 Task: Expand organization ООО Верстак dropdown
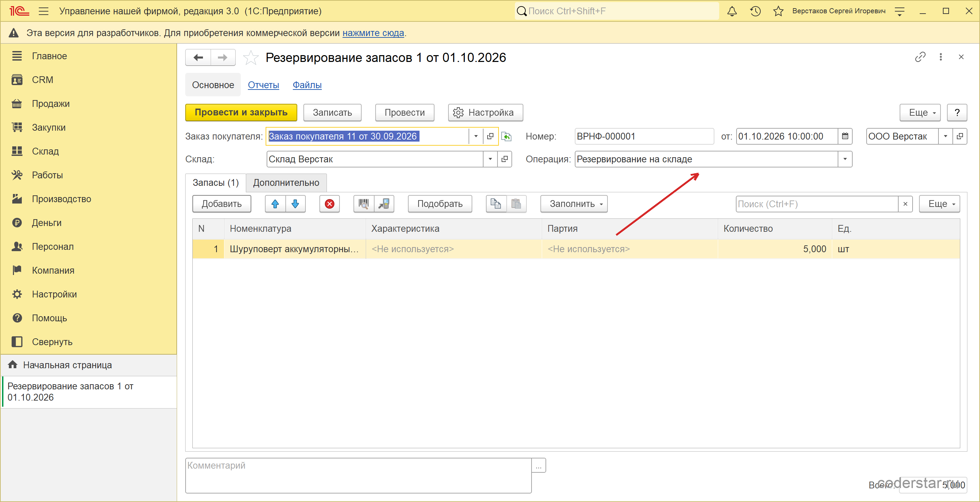945,136
